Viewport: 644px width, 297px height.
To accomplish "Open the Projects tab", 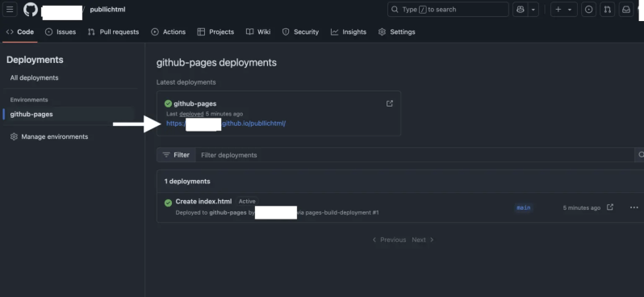I will tap(215, 31).
